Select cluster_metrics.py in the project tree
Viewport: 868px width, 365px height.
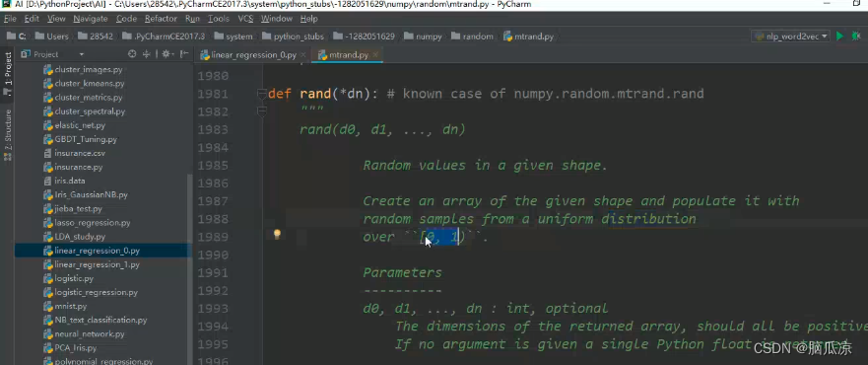click(x=83, y=98)
